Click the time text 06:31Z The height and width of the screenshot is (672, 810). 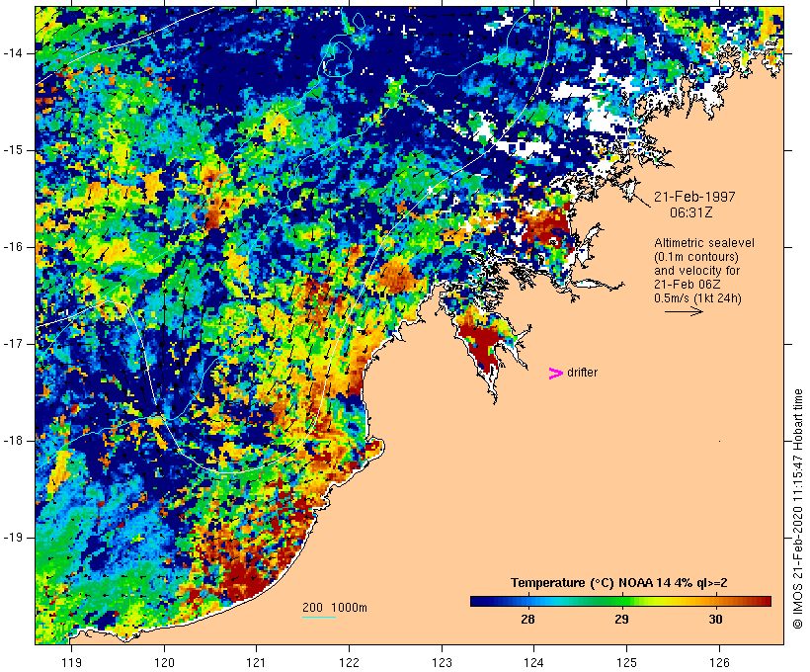pos(691,212)
